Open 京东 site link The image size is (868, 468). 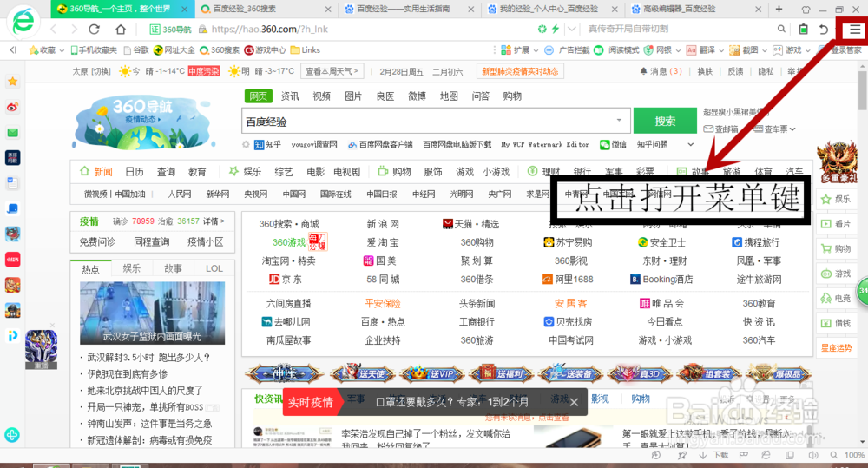[286, 279]
